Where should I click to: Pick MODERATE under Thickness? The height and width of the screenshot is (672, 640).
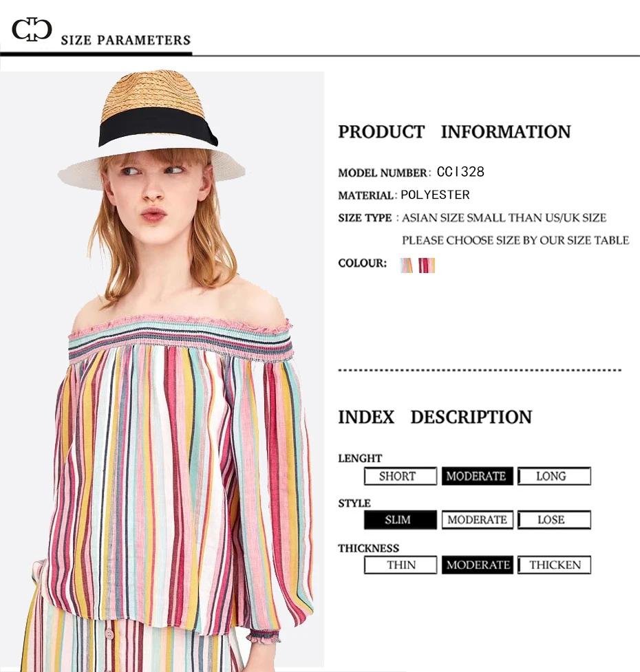477,565
